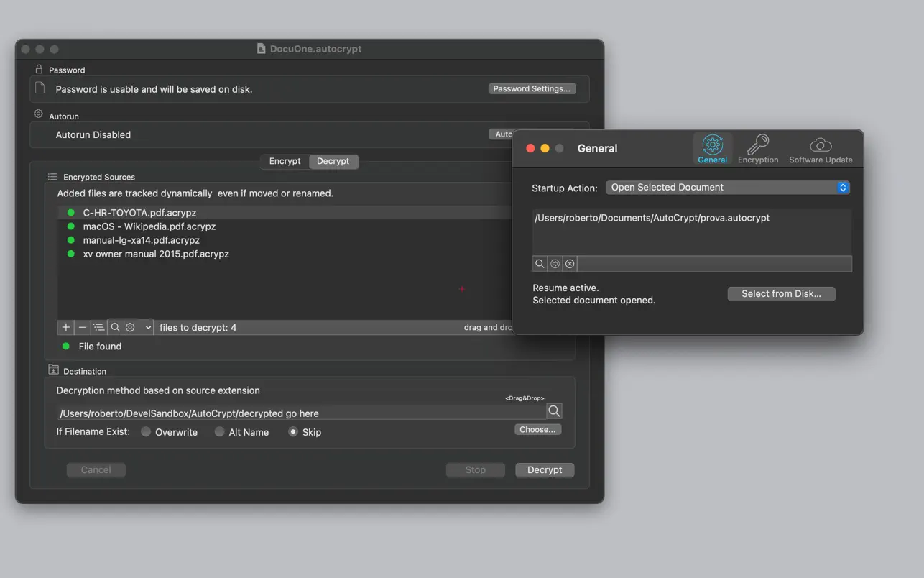Click the arrow-circle icon below the startup document path
924x578 pixels.
click(x=555, y=264)
